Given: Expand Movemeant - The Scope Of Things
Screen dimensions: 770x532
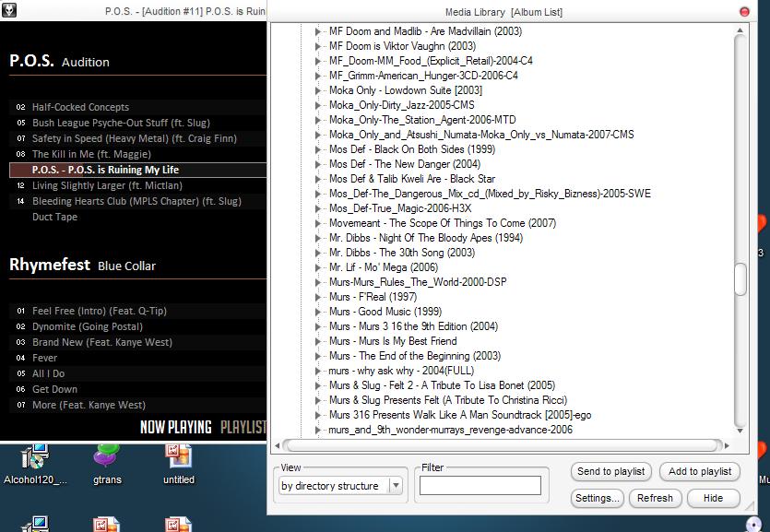Looking at the screenshot, I should tap(318, 223).
